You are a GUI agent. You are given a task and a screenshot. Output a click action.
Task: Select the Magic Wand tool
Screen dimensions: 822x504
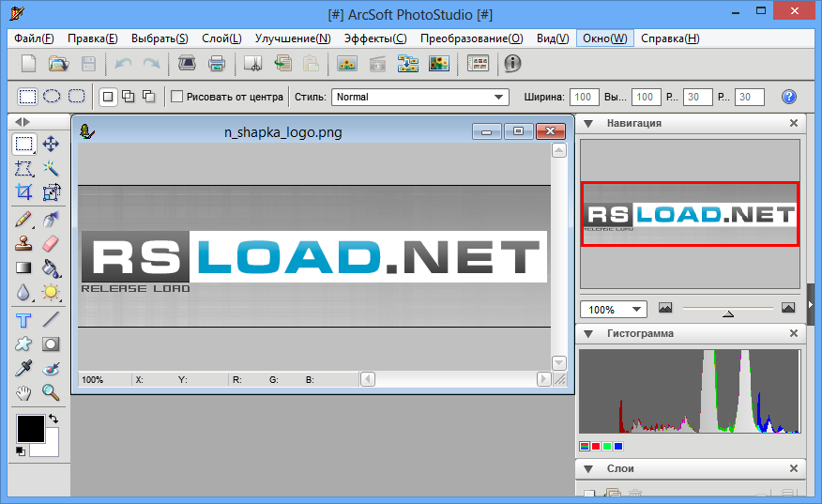[51, 168]
